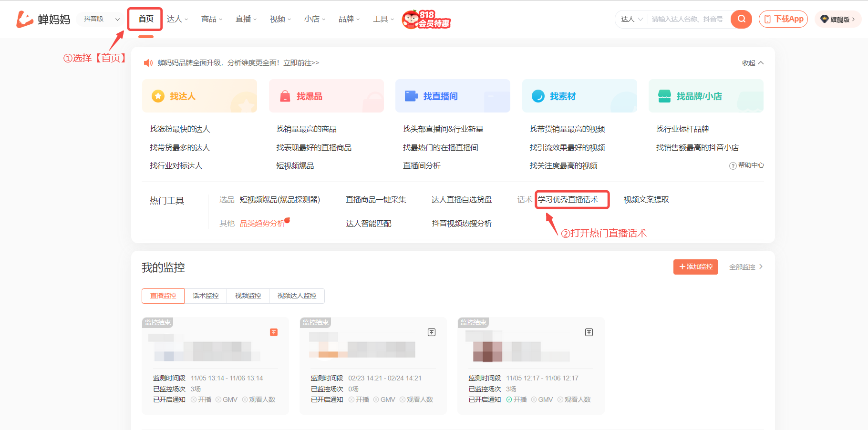This screenshot has width=868, height=430.
Task: Open 全部监控 link
Action: point(746,267)
